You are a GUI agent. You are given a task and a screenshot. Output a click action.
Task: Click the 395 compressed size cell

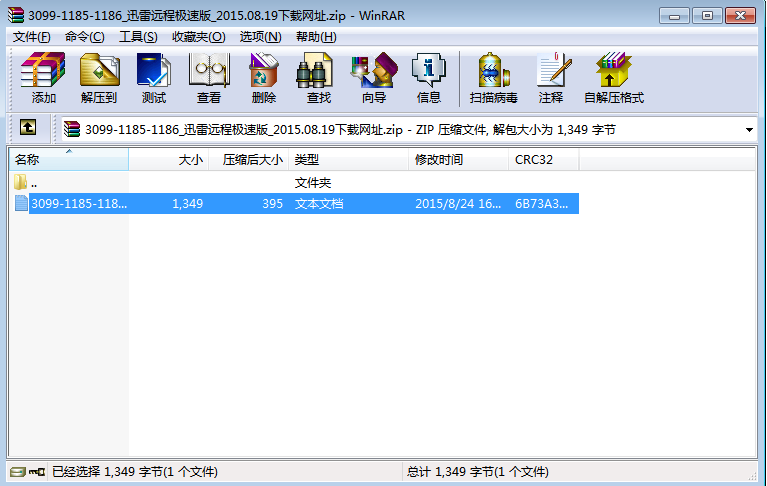(272, 203)
